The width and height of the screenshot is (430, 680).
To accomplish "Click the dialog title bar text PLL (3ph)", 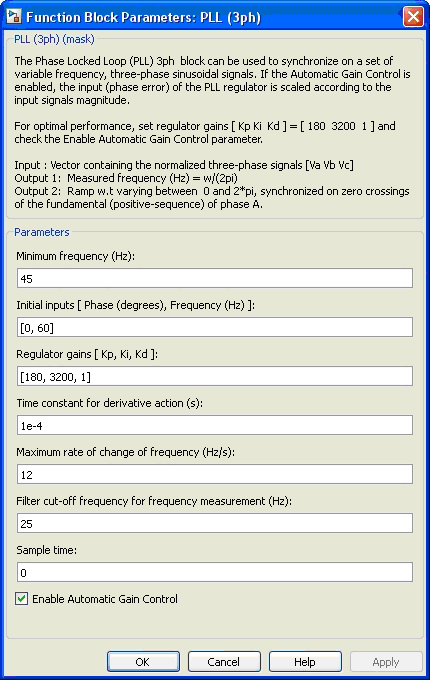I will 230,17.
